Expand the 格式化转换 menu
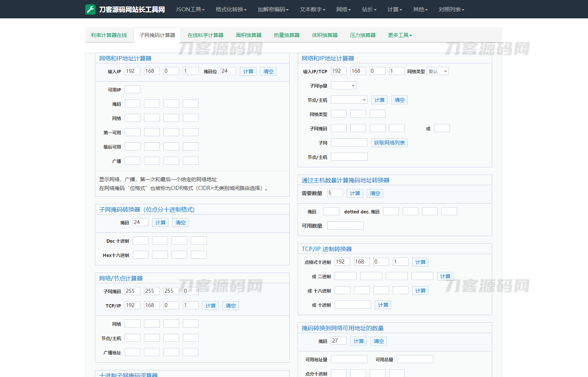Image resolution: width=588 pixels, height=377 pixels. (231, 10)
